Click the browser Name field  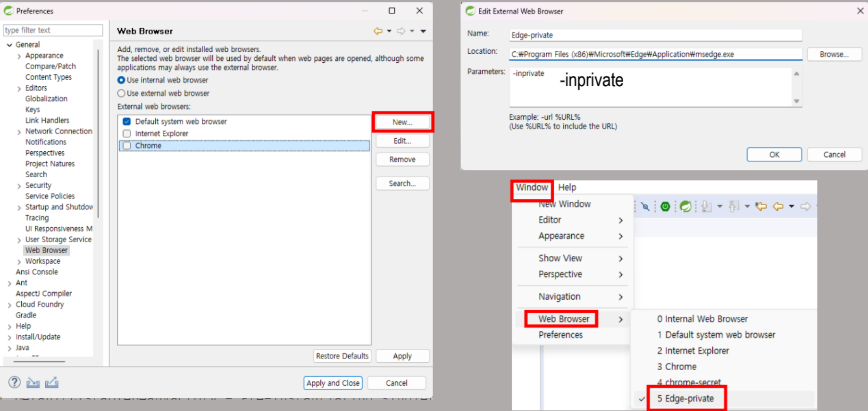[656, 35]
